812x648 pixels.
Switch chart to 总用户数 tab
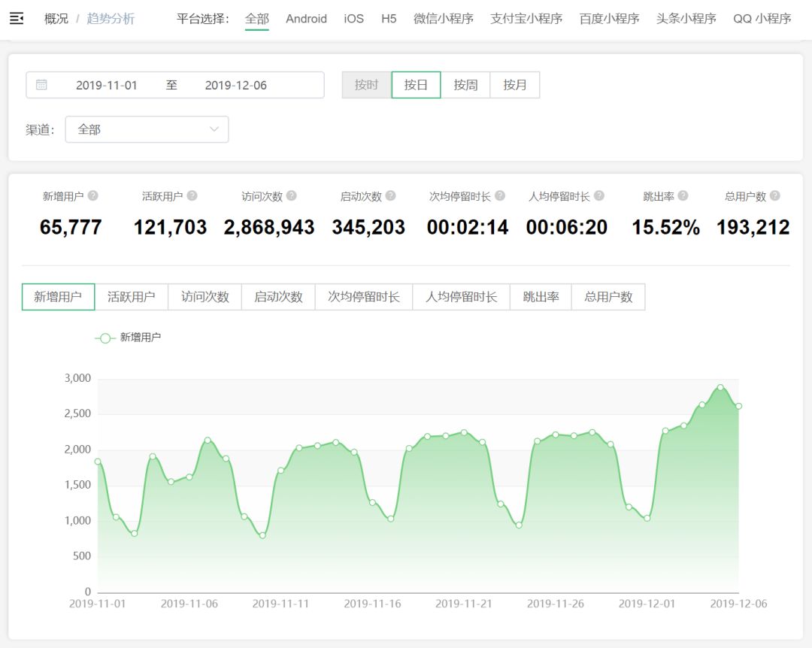[x=608, y=297]
